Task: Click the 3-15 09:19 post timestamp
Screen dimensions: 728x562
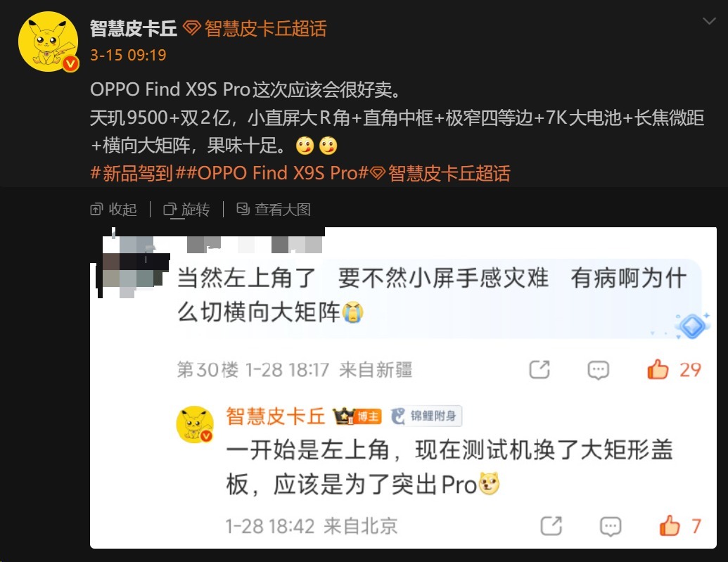Action: (128, 56)
